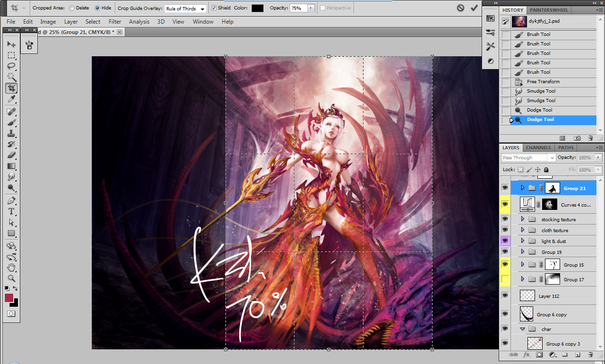The image size is (605, 364).
Task: Add layer style with fx icon
Action: pyautogui.click(x=526, y=355)
